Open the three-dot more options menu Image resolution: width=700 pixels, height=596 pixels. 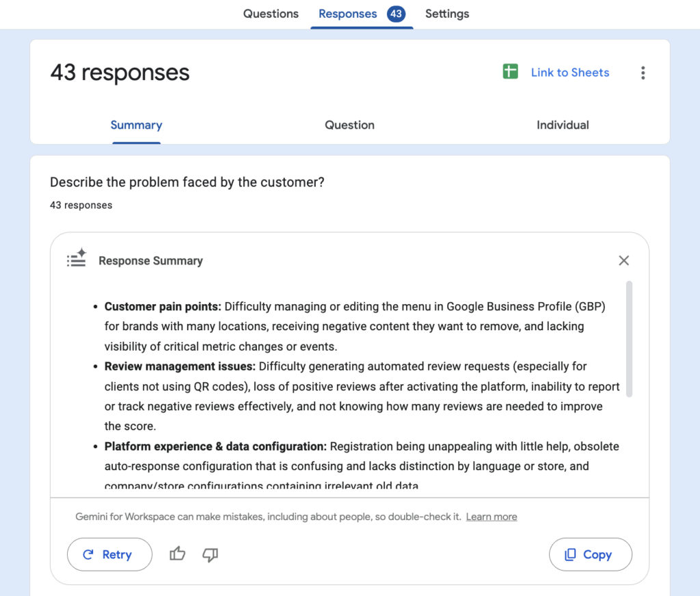643,73
